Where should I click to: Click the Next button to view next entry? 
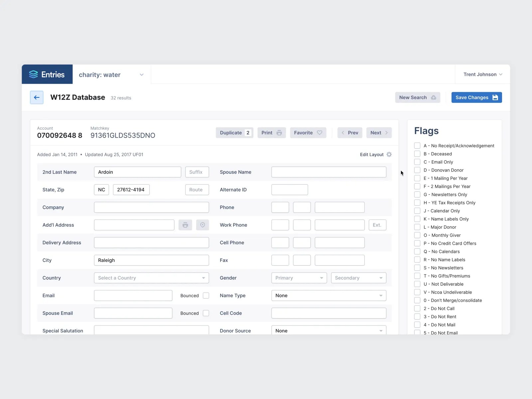[x=379, y=133]
